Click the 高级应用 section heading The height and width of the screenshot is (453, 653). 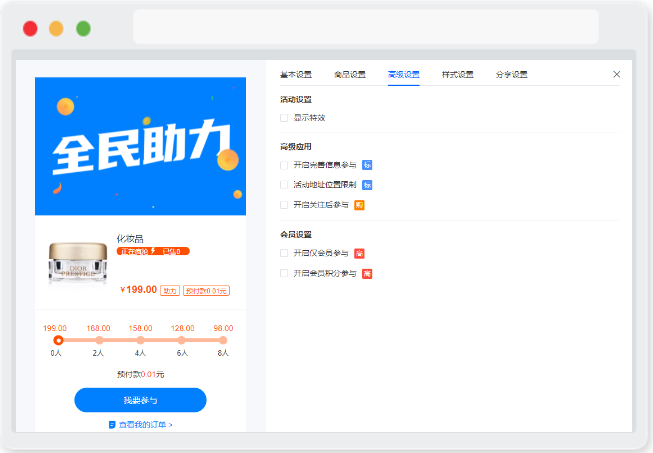(x=296, y=147)
